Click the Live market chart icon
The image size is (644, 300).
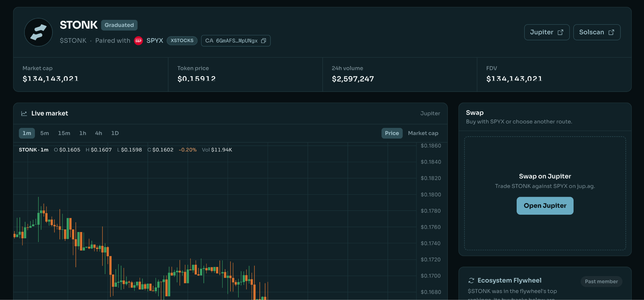(24, 113)
